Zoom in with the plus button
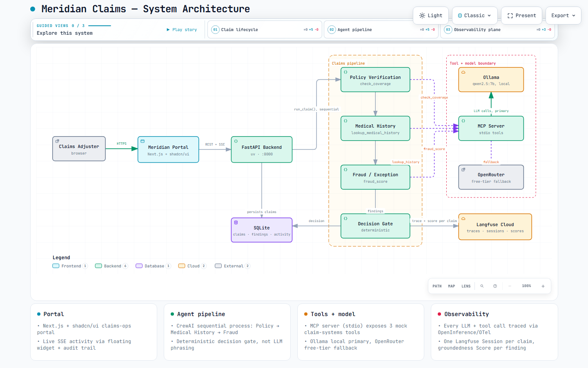 (x=543, y=286)
